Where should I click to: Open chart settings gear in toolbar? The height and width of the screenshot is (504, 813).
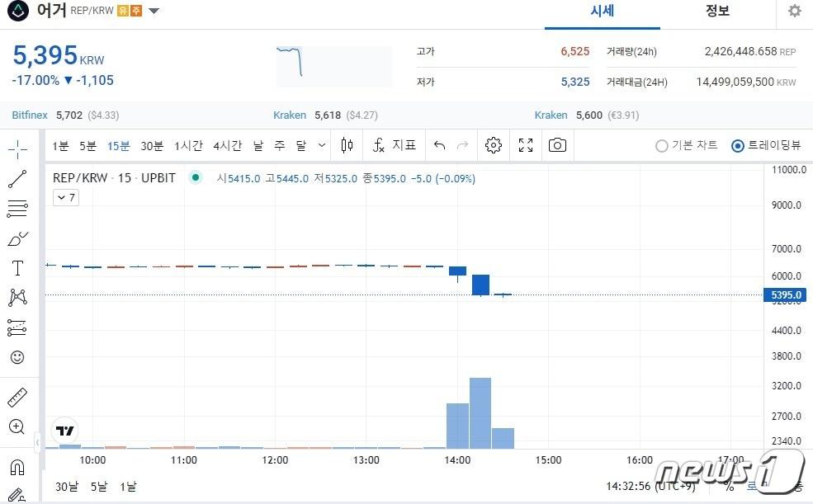[x=494, y=145]
